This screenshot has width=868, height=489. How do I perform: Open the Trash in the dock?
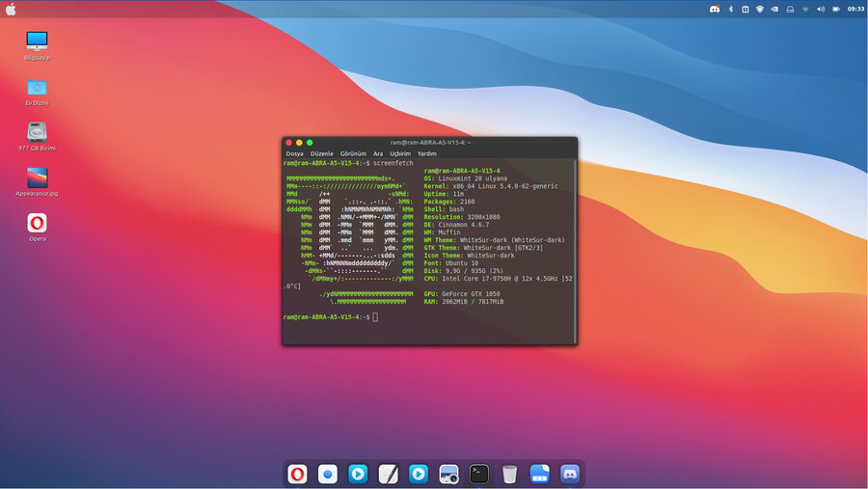click(x=509, y=474)
